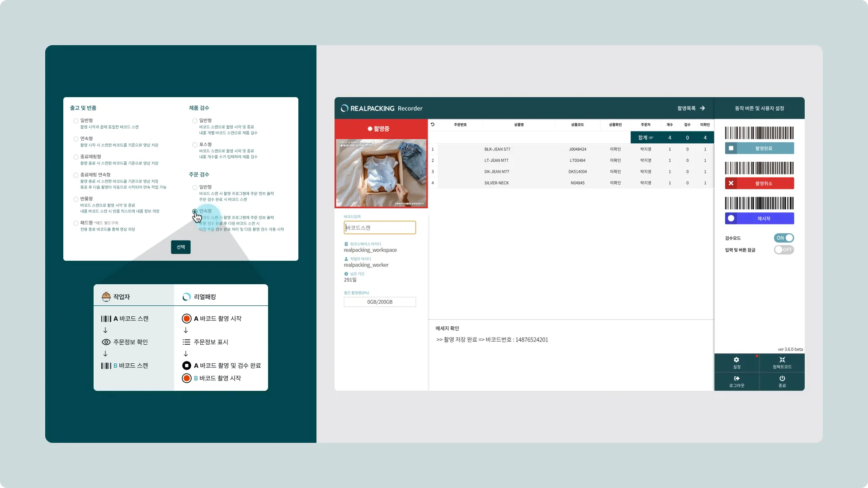
Task: Click the 0GB/200GB storage usage bar
Action: tap(380, 302)
